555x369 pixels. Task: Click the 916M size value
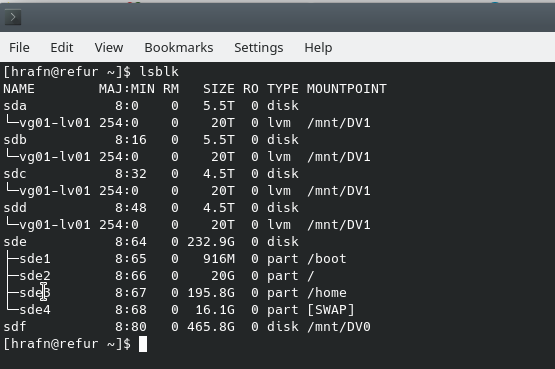pyautogui.click(x=218, y=259)
